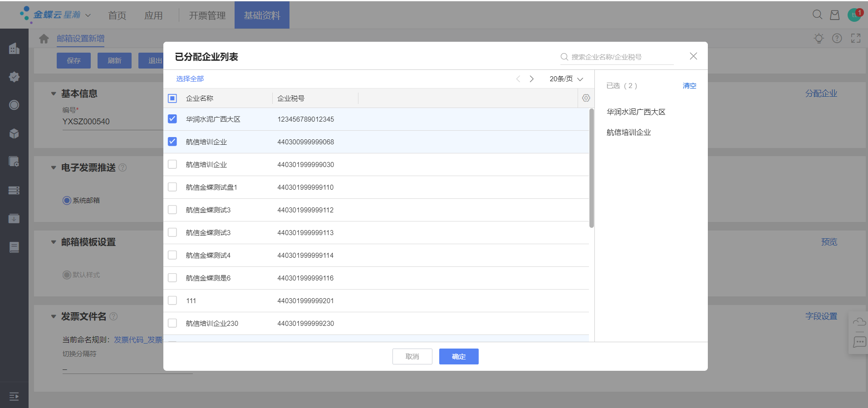868x408 pixels.
Task: Click the server stack icon in left sidebar
Action: (14, 190)
